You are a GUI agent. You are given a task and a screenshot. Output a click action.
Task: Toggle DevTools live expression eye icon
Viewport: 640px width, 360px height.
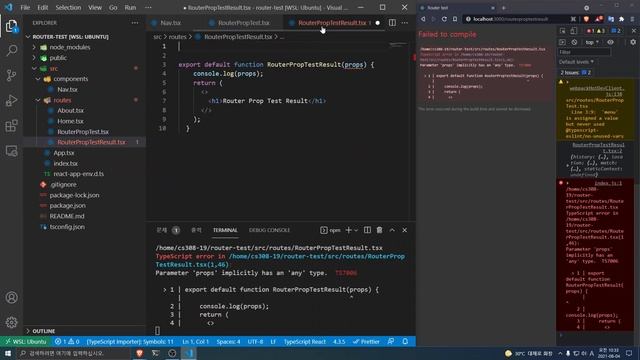pyautogui.click(x=610, y=42)
